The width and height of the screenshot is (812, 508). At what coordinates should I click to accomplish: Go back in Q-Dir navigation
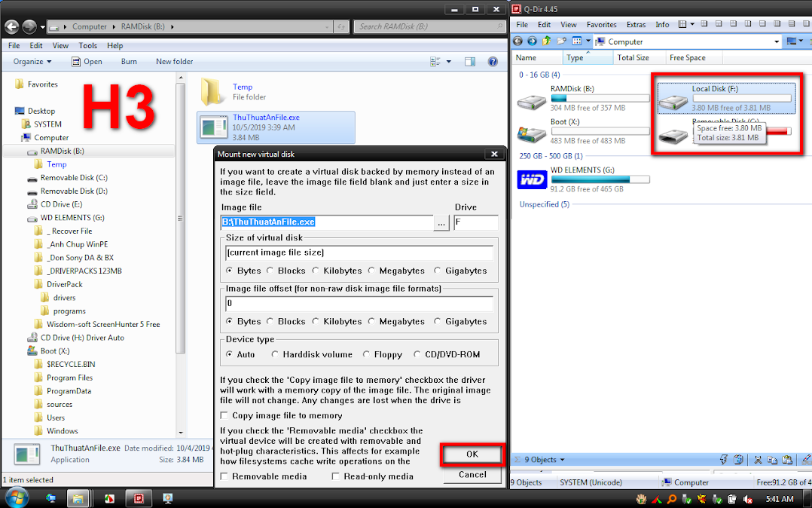(517, 41)
